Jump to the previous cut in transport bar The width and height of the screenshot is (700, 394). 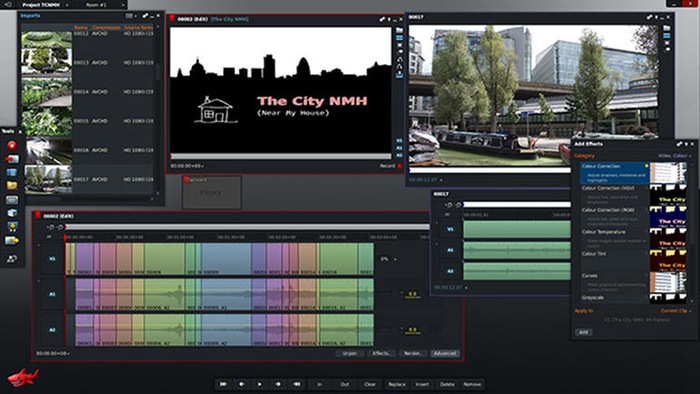pos(223,384)
